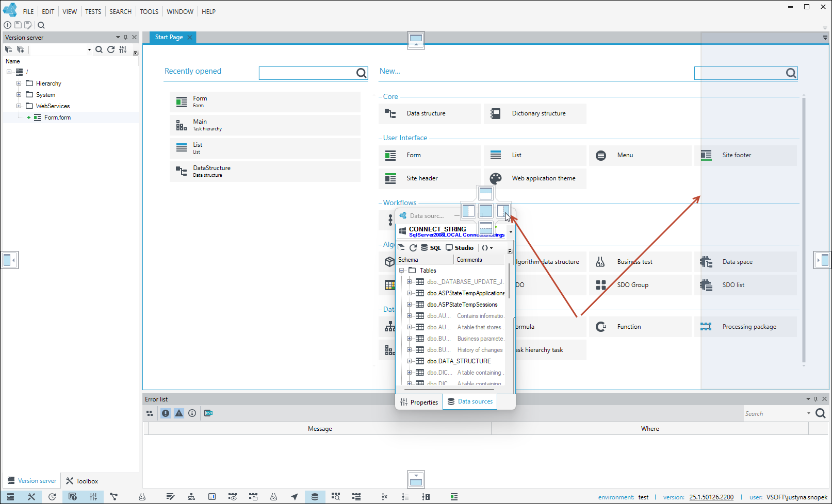Expand all nodes in Version server toolbar
This screenshot has height=504, width=832.
tap(21, 49)
